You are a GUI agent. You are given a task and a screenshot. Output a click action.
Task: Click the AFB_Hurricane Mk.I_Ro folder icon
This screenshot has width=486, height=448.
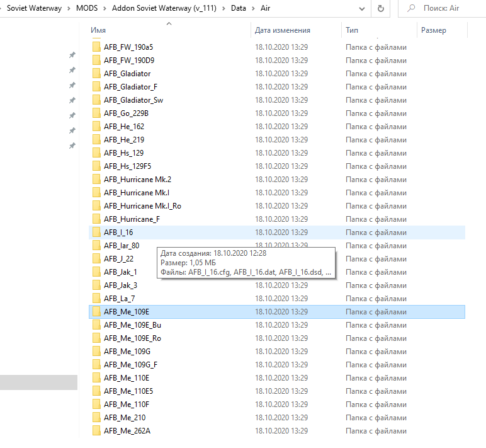[x=96, y=205]
